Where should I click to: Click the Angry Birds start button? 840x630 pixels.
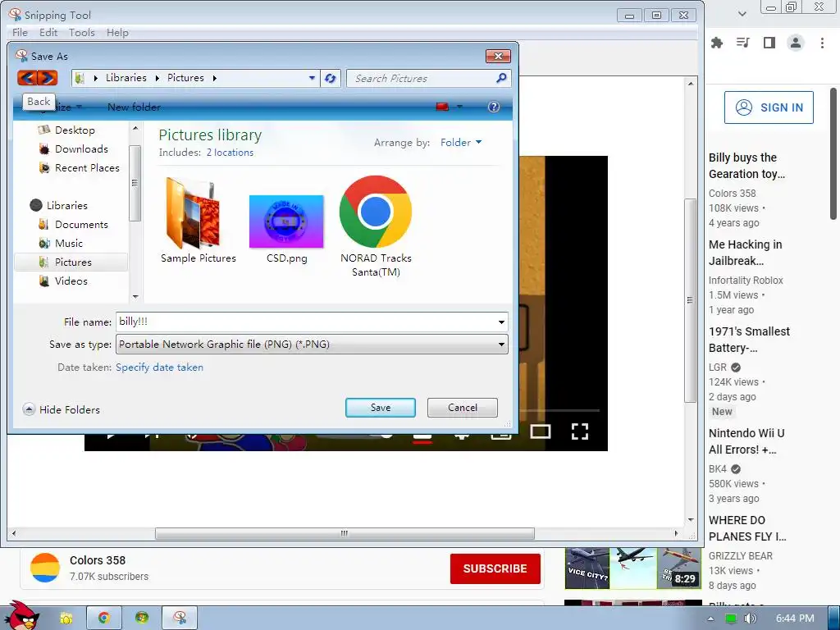click(x=22, y=615)
